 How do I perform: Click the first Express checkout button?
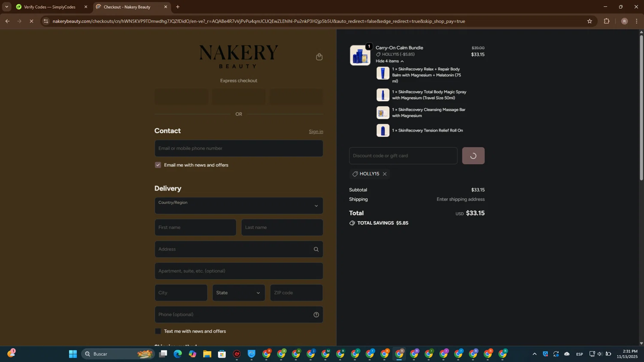click(181, 97)
